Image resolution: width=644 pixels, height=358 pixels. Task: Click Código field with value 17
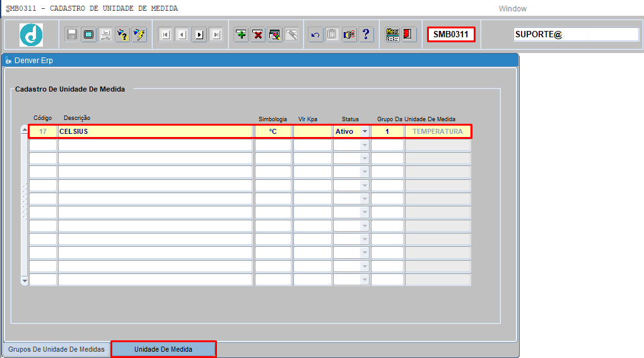tap(43, 131)
